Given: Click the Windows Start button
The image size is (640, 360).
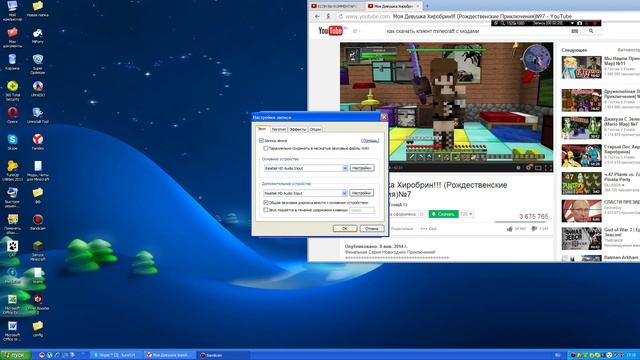Looking at the screenshot, I should coord(16,355).
